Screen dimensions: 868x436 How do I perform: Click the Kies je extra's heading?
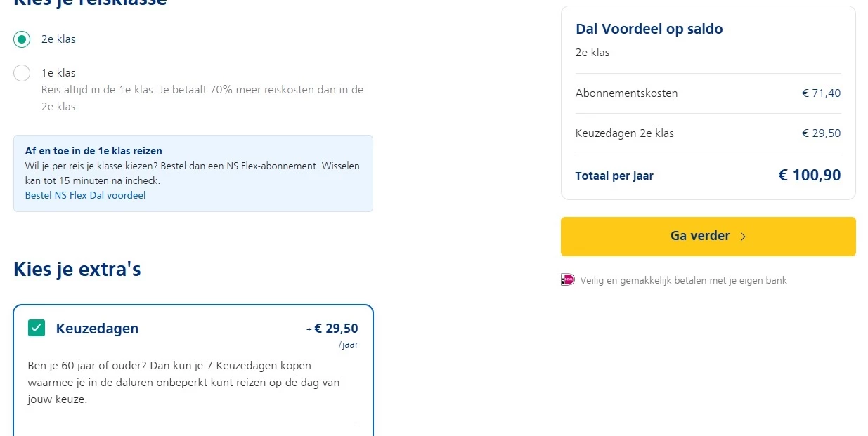(77, 270)
